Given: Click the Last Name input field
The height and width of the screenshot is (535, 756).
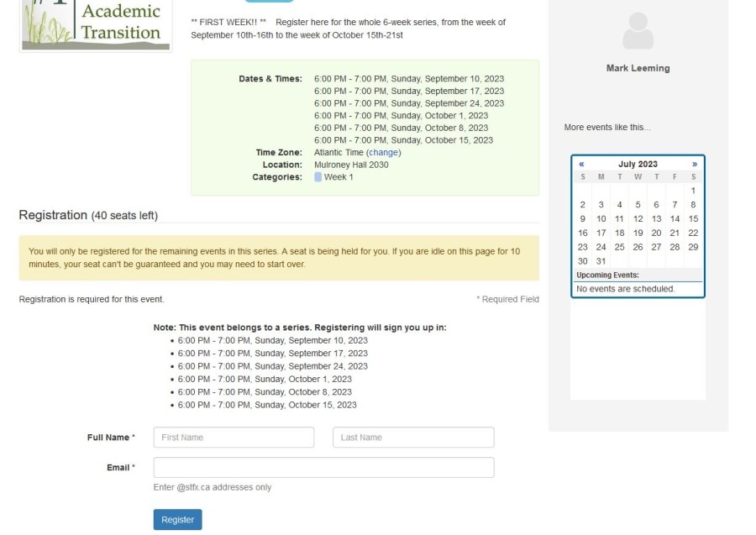Looking at the screenshot, I should pos(412,437).
